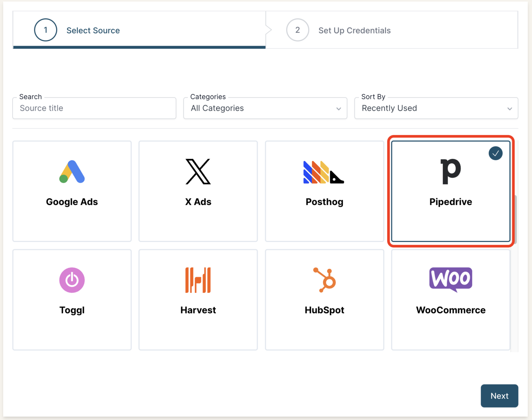Choose WooCommerce as the source
The width and height of the screenshot is (532, 420).
click(x=451, y=299)
